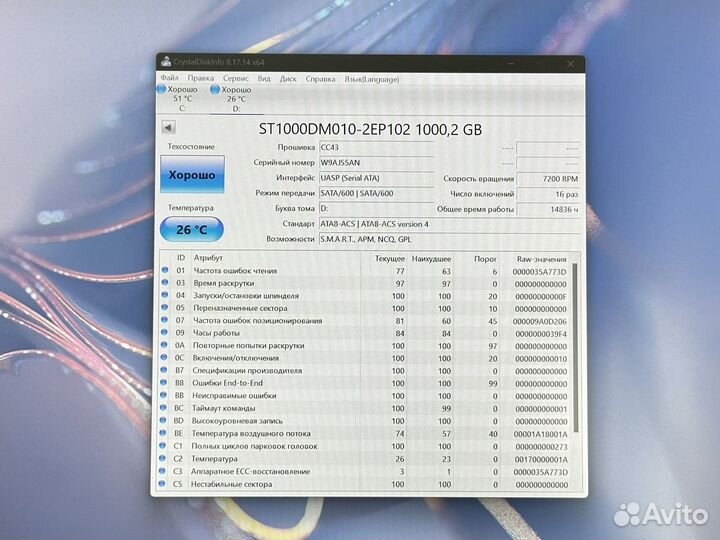720x540 pixels.
Task: Click status icon for Неисправимые ошибки row
Action: point(163,395)
